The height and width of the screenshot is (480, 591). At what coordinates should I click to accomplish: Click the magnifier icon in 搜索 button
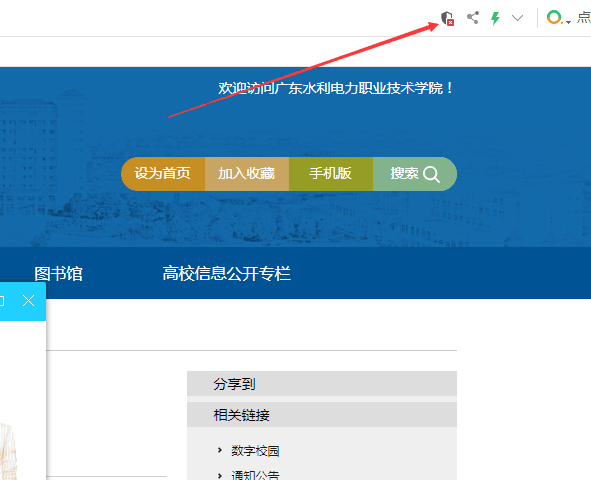coord(431,174)
